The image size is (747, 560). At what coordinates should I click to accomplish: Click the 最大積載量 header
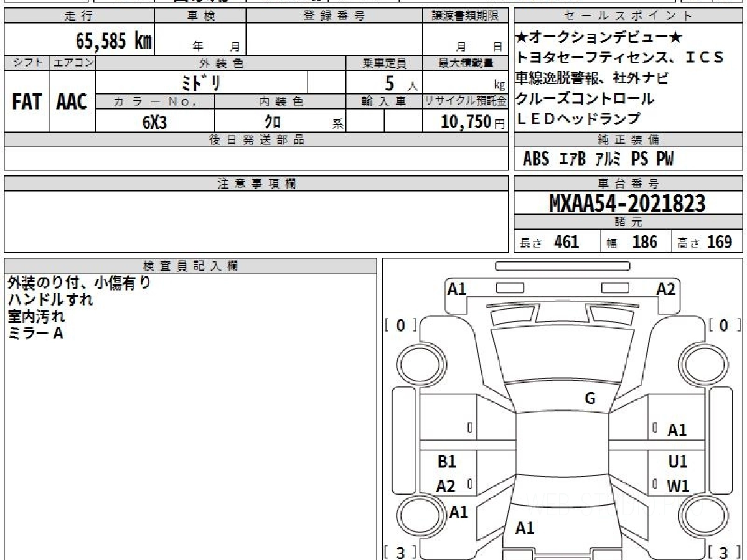(x=465, y=63)
